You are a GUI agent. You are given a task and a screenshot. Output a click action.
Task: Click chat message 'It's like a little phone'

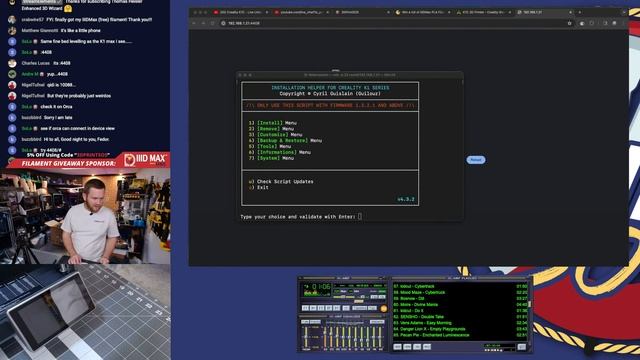[80, 31]
